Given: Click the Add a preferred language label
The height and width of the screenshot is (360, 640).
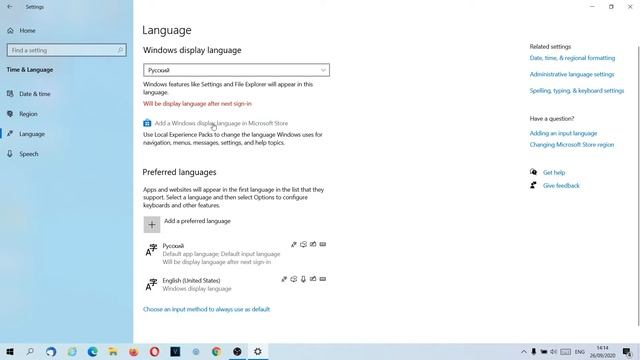Looking at the screenshot, I should 197,221.
